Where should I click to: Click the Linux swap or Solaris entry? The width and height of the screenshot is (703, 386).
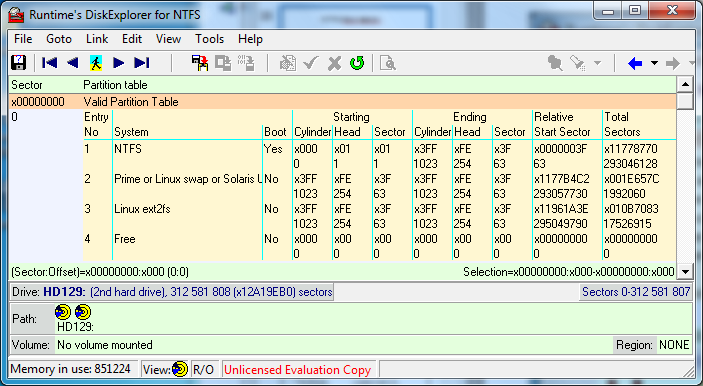188,179
